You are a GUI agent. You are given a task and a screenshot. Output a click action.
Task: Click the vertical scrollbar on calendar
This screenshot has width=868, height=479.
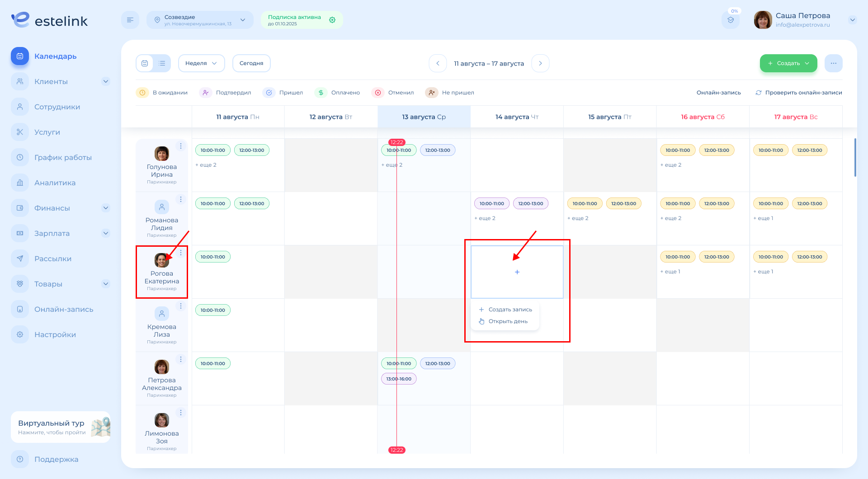pos(855,157)
